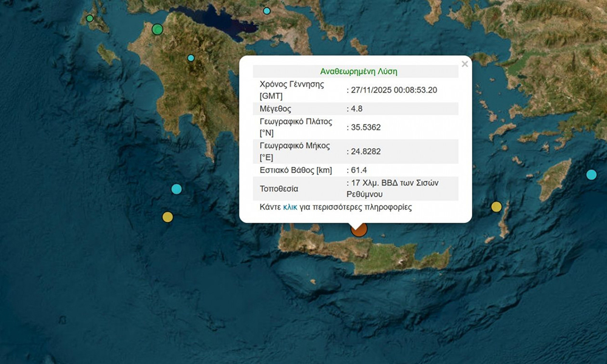Click the orange earthquake marker north of Crete
The width and height of the screenshot is (607, 364).
click(359, 229)
